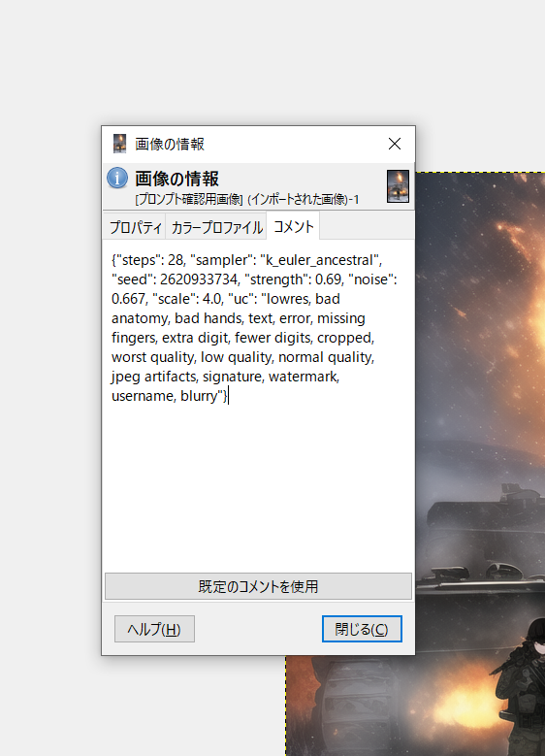Switch to the プロパティ tab
The image size is (545, 756).
135,227
